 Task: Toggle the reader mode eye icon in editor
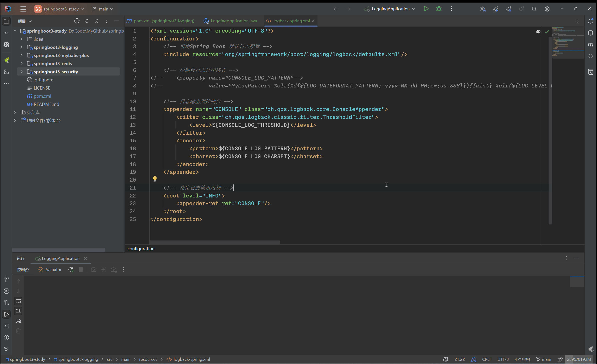point(538,32)
